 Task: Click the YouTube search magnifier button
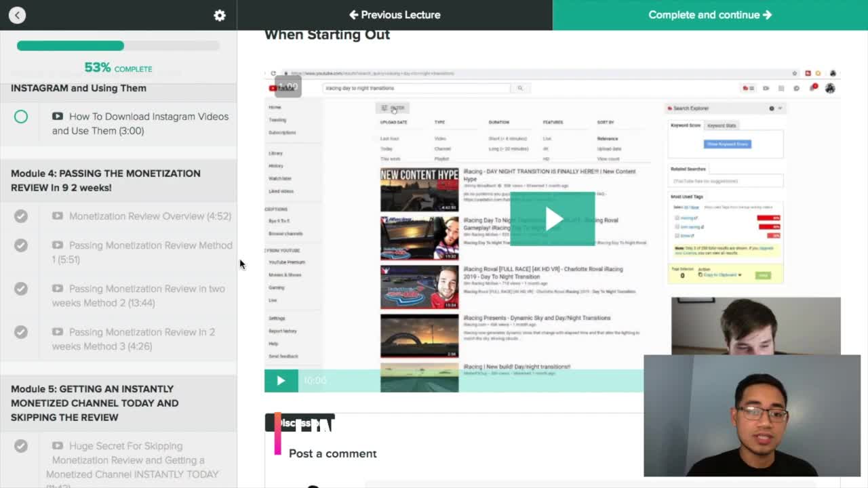pyautogui.click(x=520, y=88)
